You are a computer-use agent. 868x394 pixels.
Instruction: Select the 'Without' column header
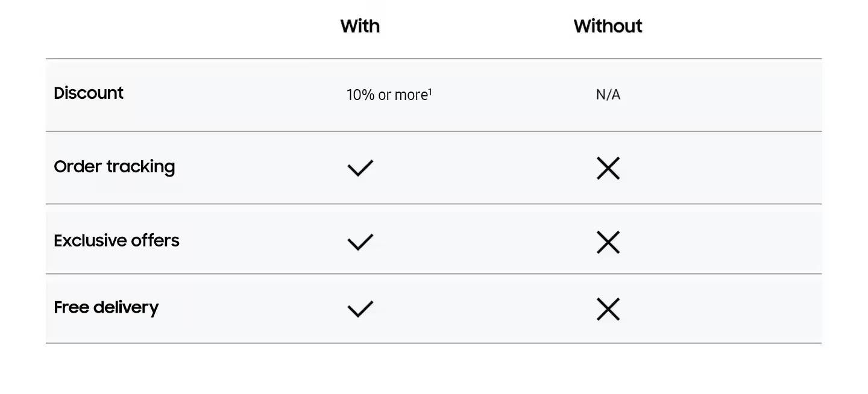(x=608, y=26)
